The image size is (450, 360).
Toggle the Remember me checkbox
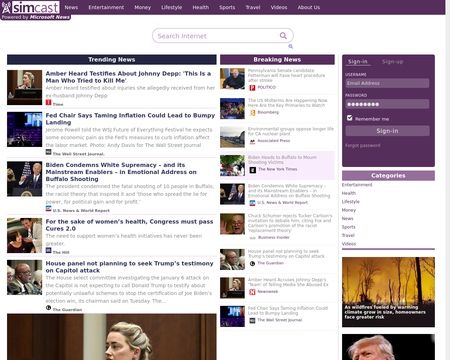[x=349, y=118]
